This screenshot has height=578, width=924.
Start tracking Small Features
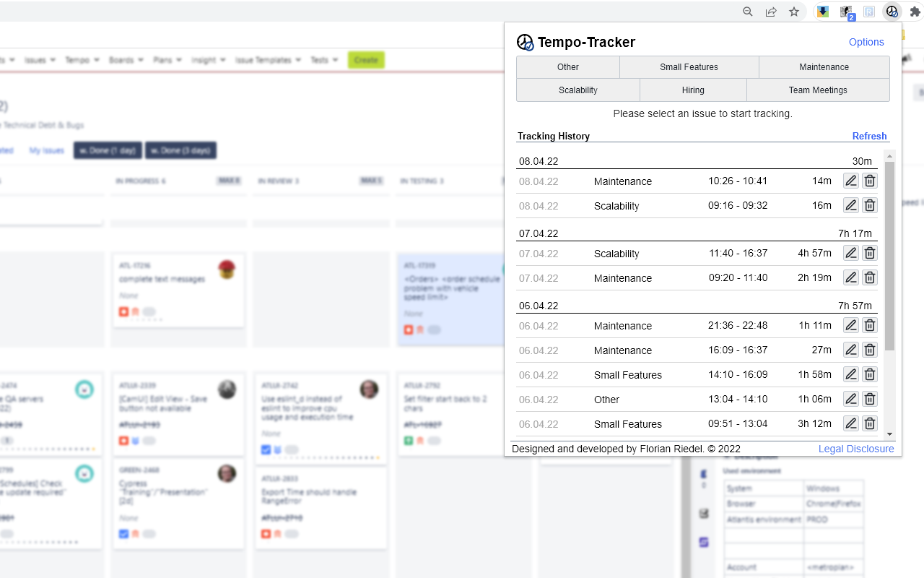pyautogui.click(x=689, y=67)
